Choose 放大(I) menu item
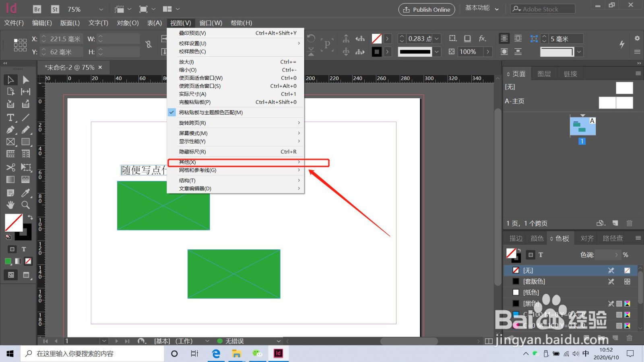Screen dimensions: 644x362 click(235, 62)
